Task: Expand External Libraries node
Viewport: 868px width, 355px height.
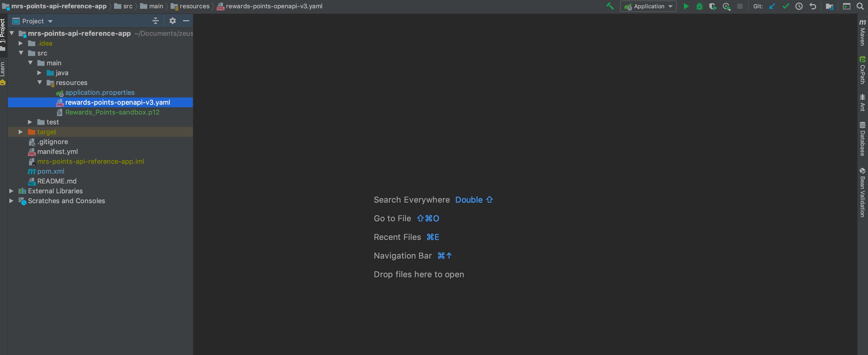Action: (11, 191)
